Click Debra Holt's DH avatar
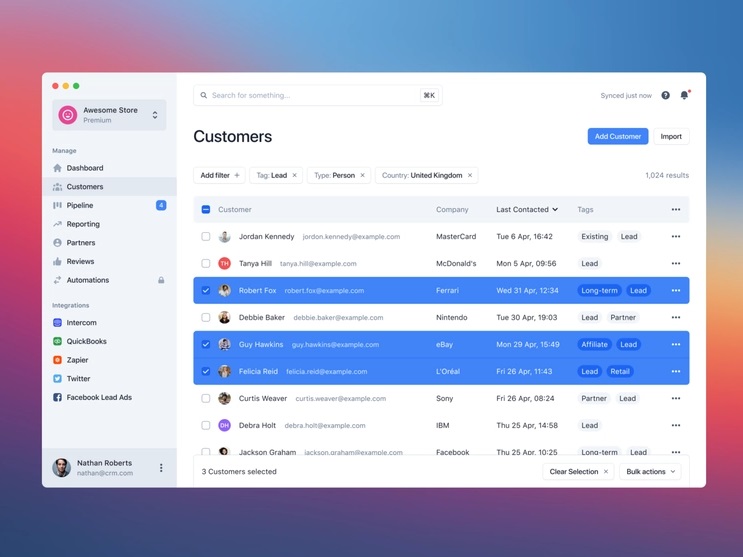 click(x=225, y=426)
